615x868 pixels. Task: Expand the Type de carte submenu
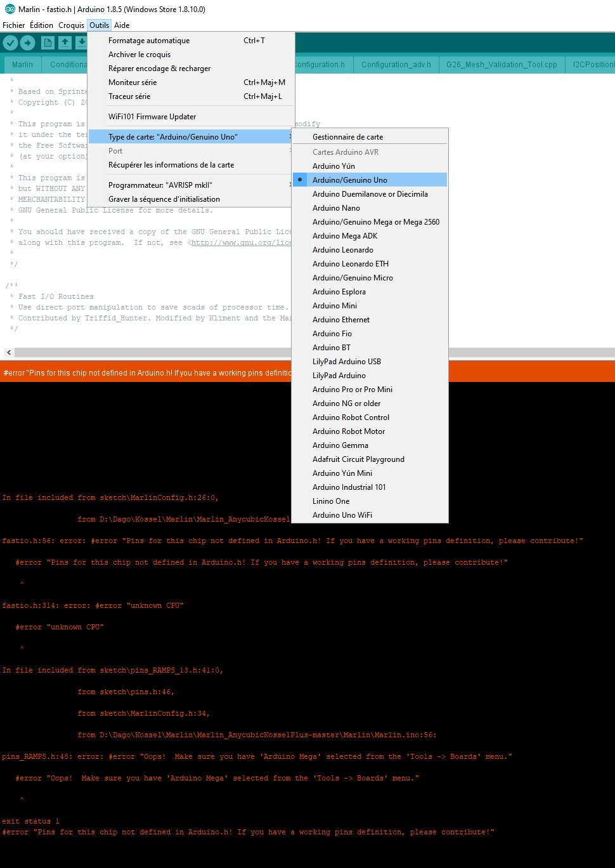191,137
